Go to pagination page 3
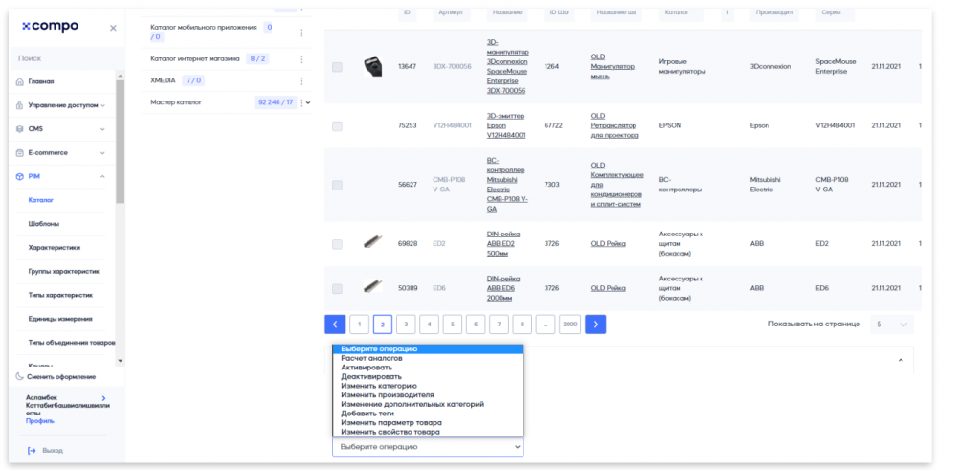The width and height of the screenshot is (980, 470). (x=406, y=325)
